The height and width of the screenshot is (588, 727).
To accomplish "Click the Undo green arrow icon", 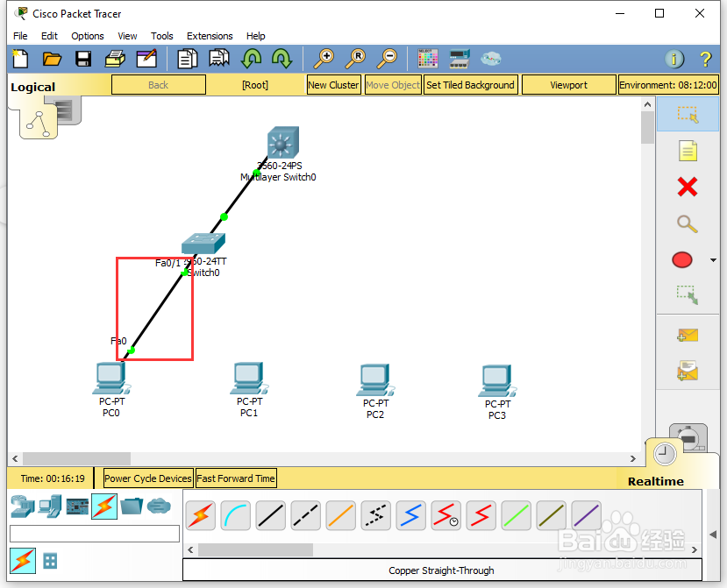I will coord(251,59).
